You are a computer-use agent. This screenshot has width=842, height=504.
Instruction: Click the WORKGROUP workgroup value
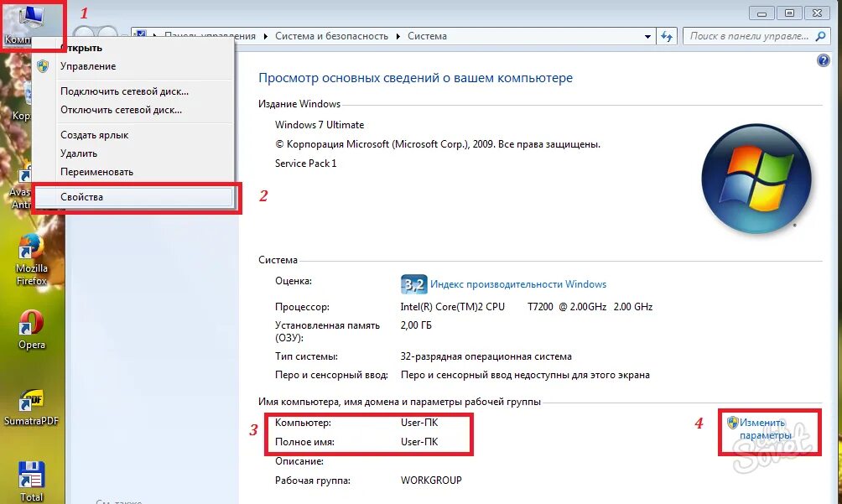click(x=431, y=481)
